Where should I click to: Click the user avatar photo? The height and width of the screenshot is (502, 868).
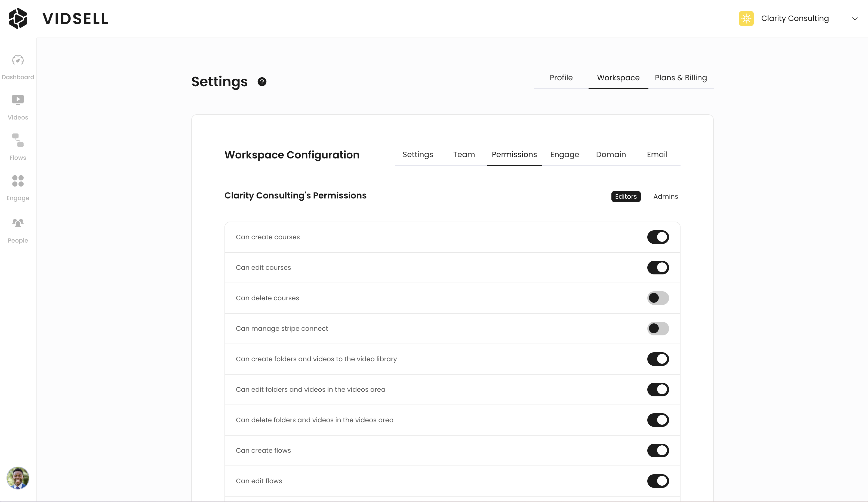click(x=18, y=478)
